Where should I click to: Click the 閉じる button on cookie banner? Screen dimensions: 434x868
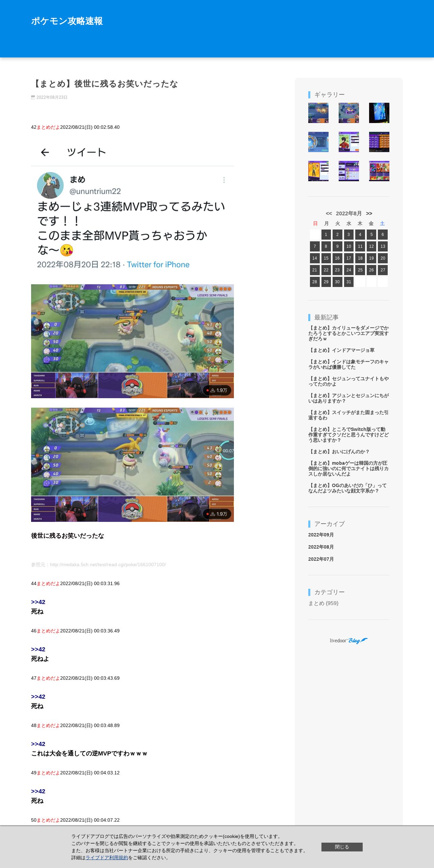[342, 847]
